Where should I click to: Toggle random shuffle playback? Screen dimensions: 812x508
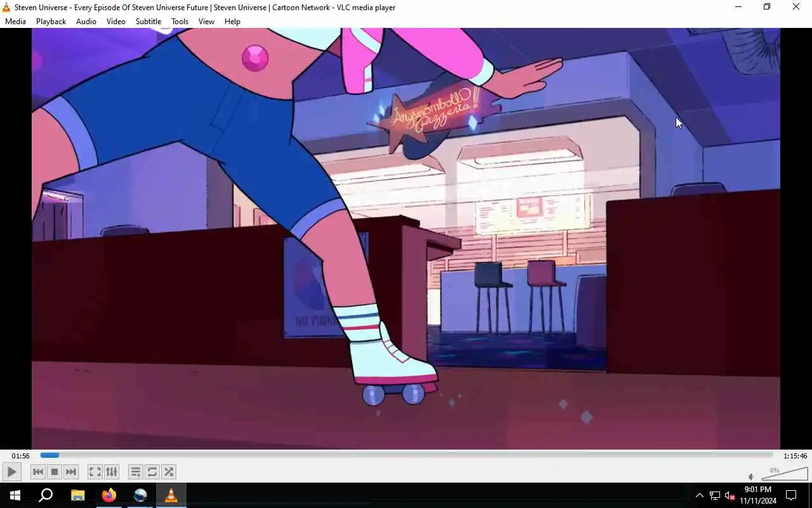[169, 472]
